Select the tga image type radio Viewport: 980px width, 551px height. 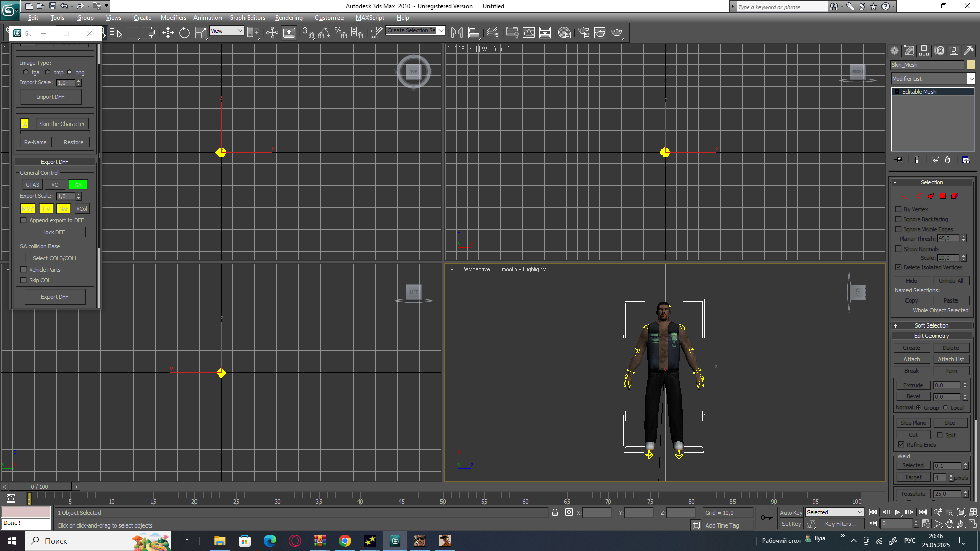click(x=26, y=72)
